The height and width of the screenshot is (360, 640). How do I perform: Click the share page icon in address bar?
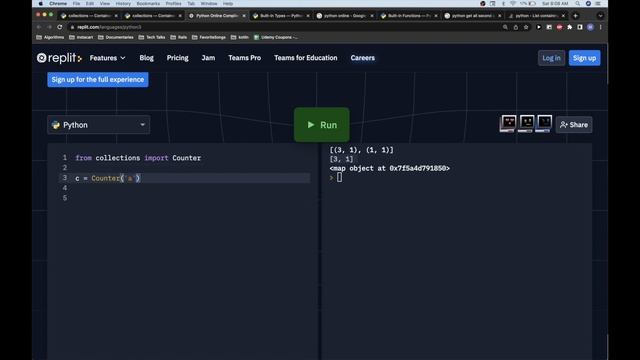(x=516, y=27)
